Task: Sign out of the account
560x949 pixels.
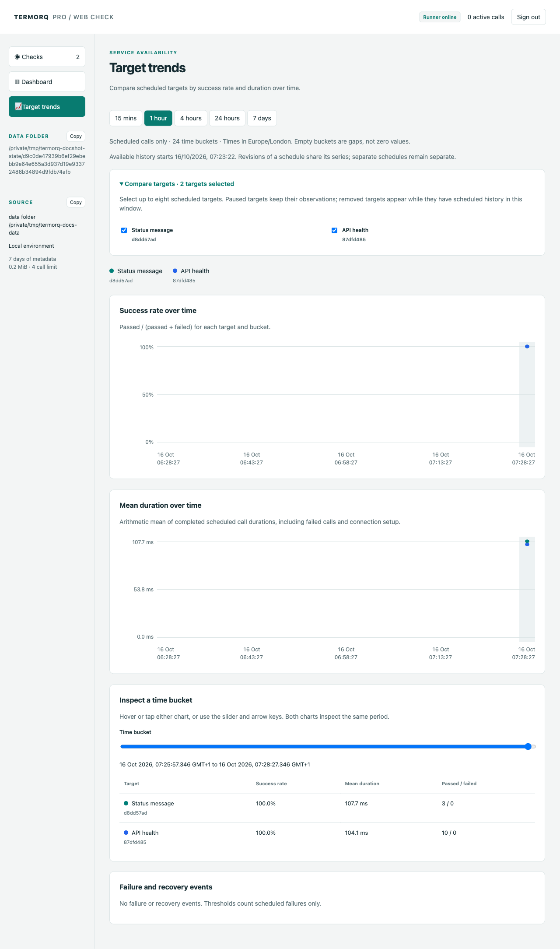Action: coord(528,17)
